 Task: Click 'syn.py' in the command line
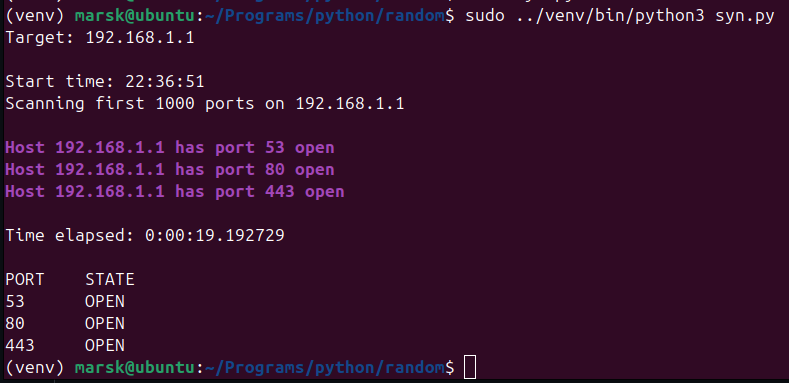745,17
